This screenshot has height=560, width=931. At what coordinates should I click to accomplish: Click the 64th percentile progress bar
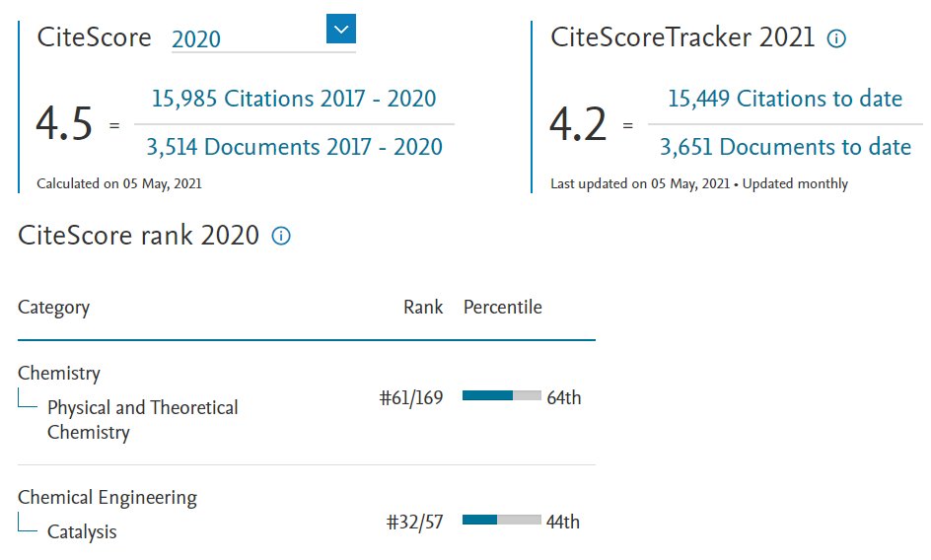click(x=502, y=395)
